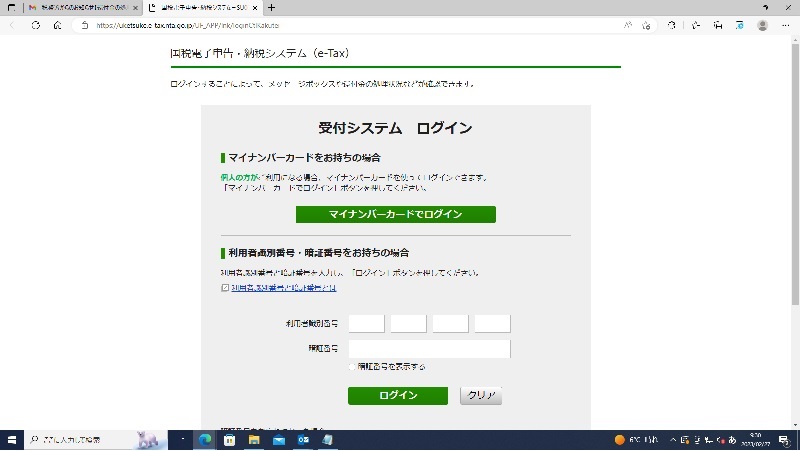This screenshot has height=451, width=800.
Task: Click the read aloud icon in address bar
Action: (628, 25)
